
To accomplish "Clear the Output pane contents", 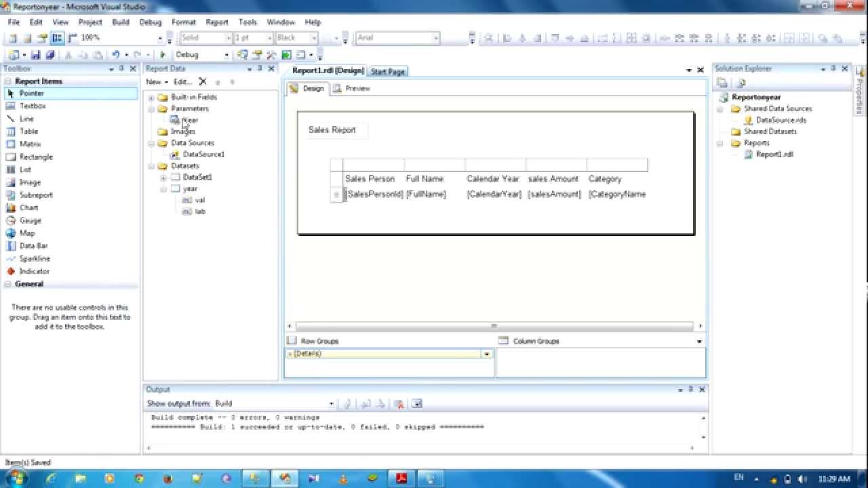I will (x=399, y=403).
